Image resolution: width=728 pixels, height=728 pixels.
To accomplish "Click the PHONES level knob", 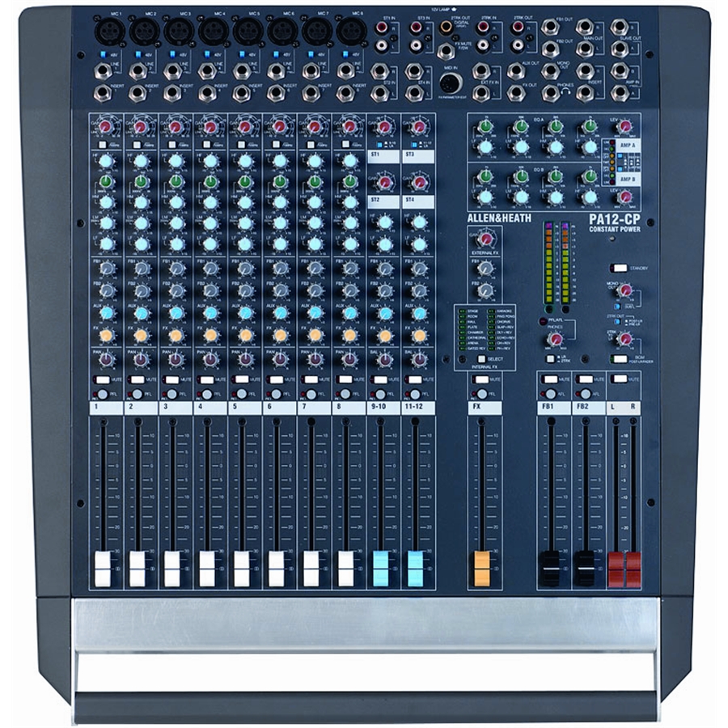I will click(x=554, y=341).
